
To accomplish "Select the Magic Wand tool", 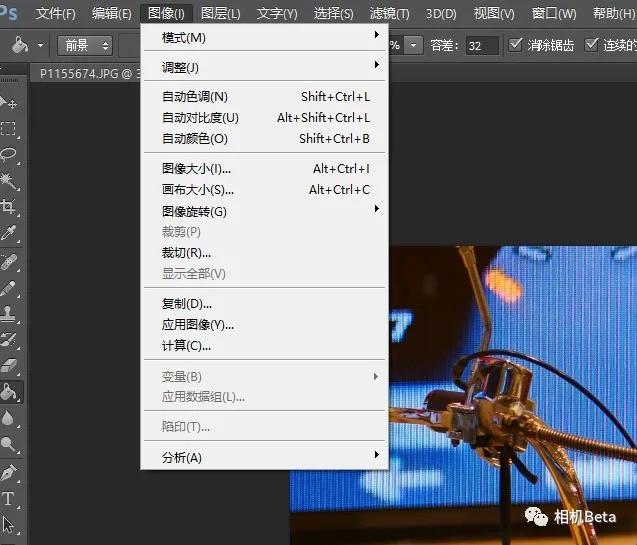I will [x=9, y=181].
